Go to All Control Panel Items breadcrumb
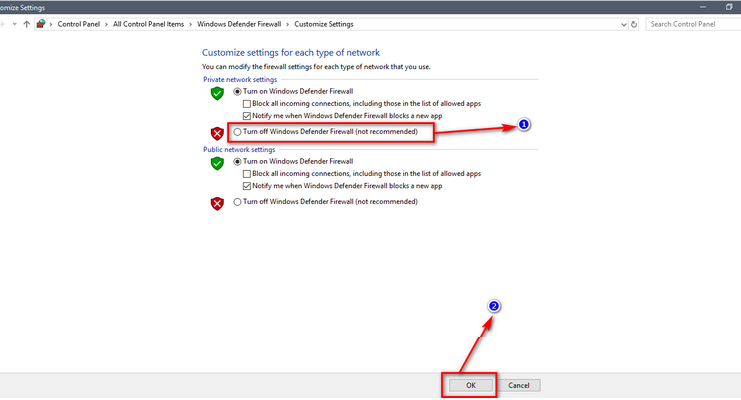The image size is (741, 400). [x=148, y=24]
